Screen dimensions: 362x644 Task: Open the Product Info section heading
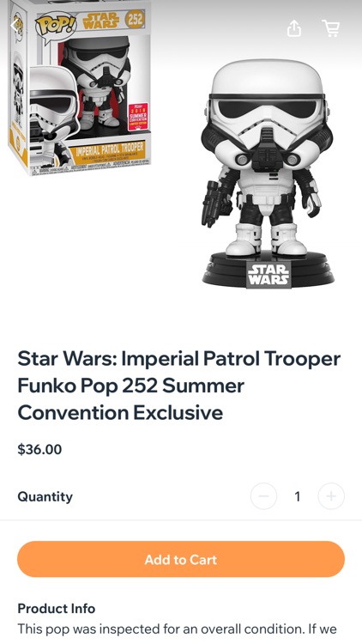(57, 608)
